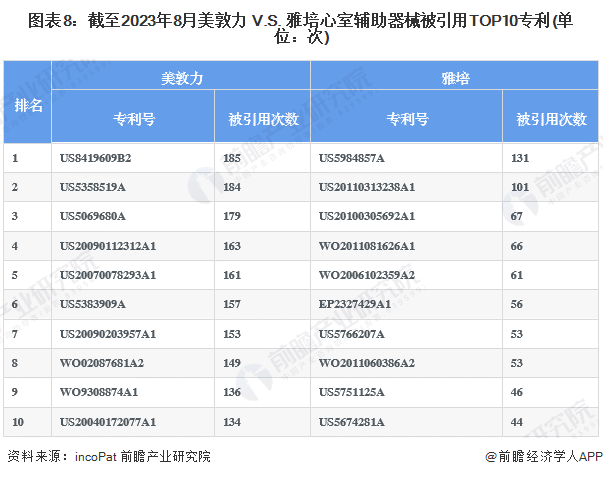Select patent number WO02087681A2
The image size is (603, 477).
point(102,363)
